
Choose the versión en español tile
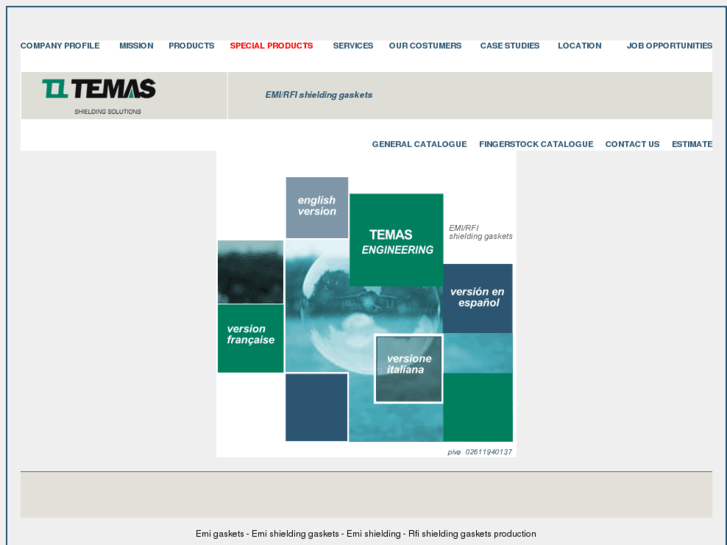pyautogui.click(x=478, y=298)
